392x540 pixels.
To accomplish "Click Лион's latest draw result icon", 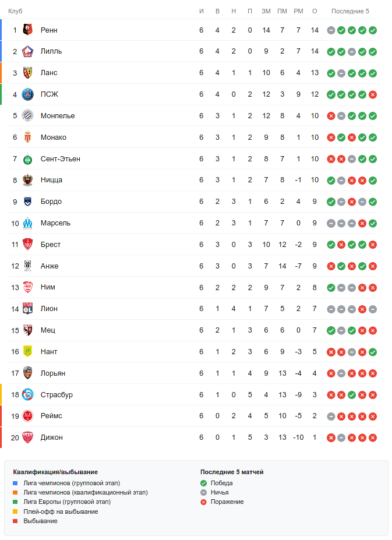I will [373, 309].
